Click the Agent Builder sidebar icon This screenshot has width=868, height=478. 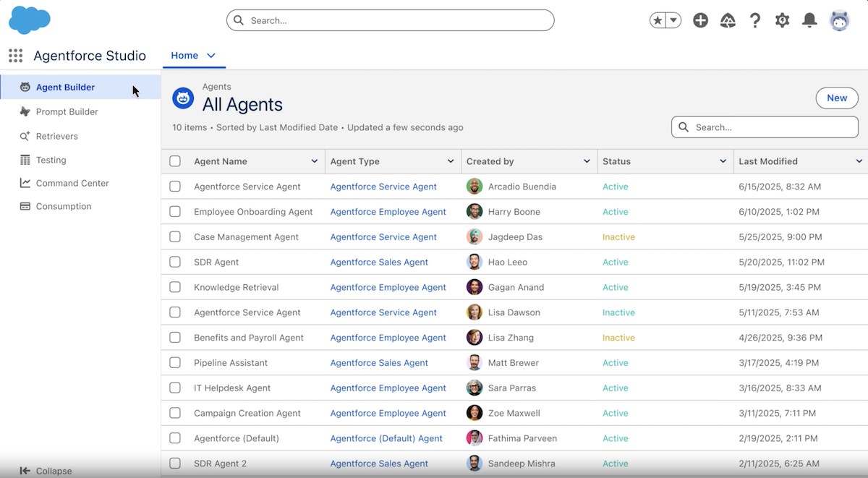pyautogui.click(x=25, y=88)
